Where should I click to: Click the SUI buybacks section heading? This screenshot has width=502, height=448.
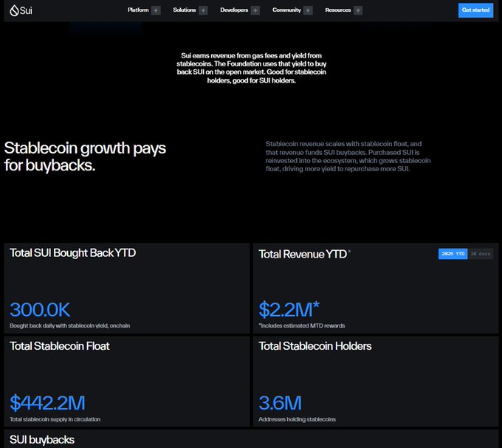point(42,440)
